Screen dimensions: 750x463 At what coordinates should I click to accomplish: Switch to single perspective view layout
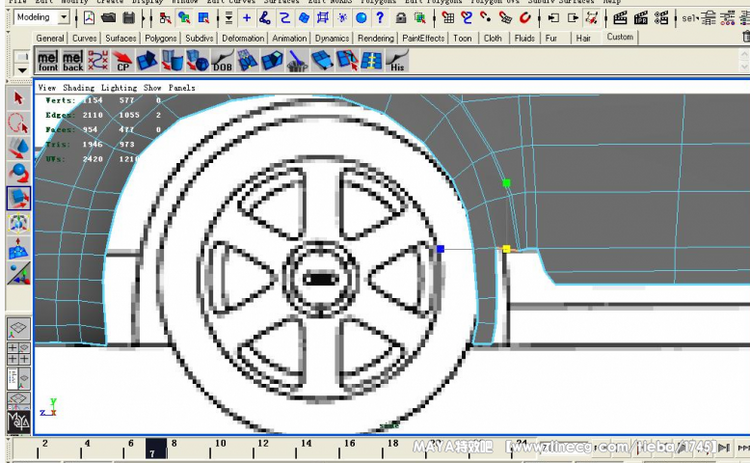point(18,328)
